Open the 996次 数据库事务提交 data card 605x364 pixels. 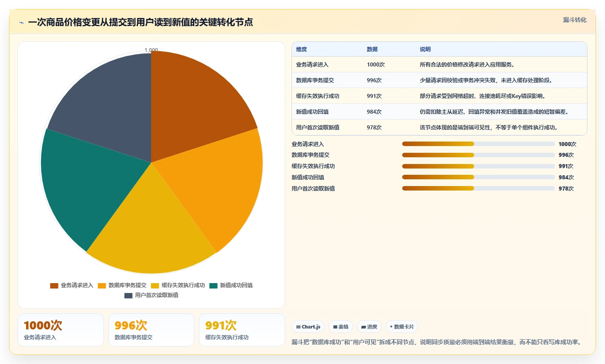151,330
